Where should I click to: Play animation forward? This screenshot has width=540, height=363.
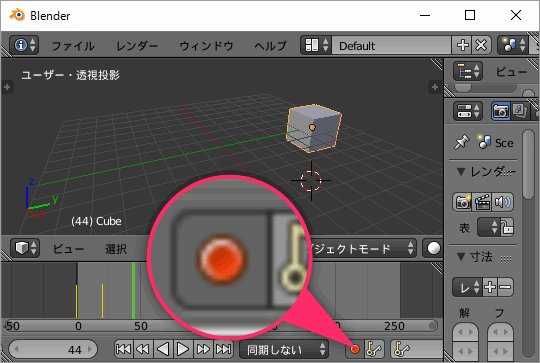pos(183,349)
